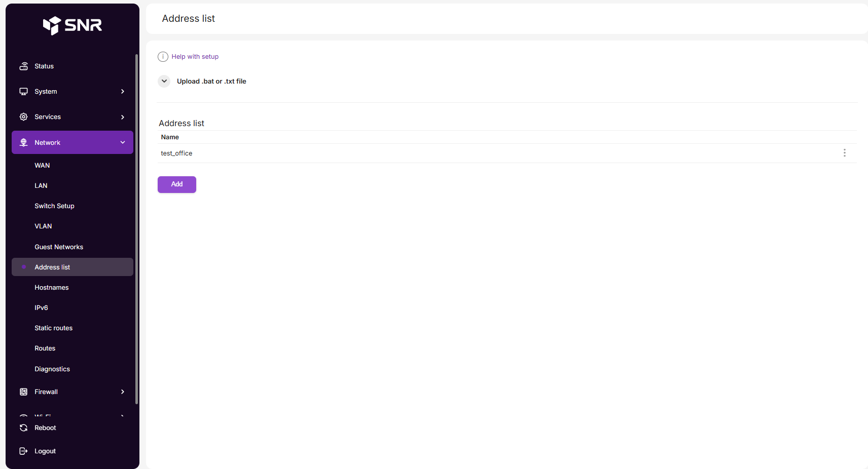Click the Logout icon
The image size is (868, 469).
23,451
